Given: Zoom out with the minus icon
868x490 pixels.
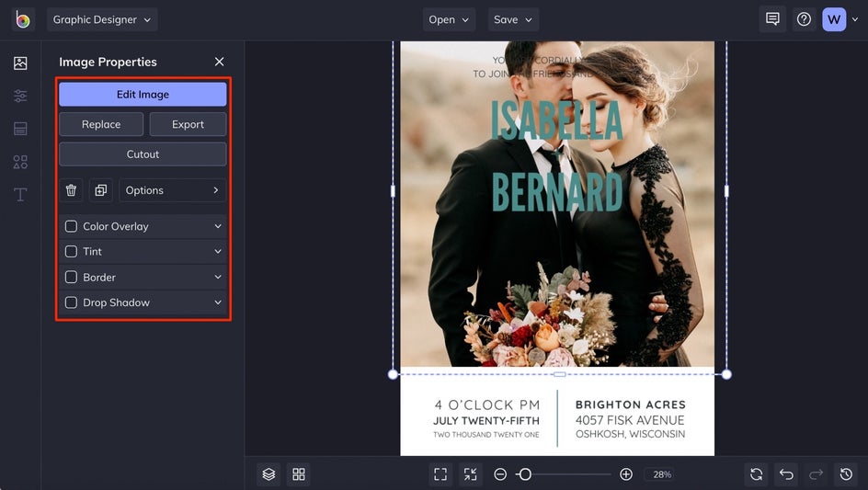Looking at the screenshot, I should coord(500,474).
